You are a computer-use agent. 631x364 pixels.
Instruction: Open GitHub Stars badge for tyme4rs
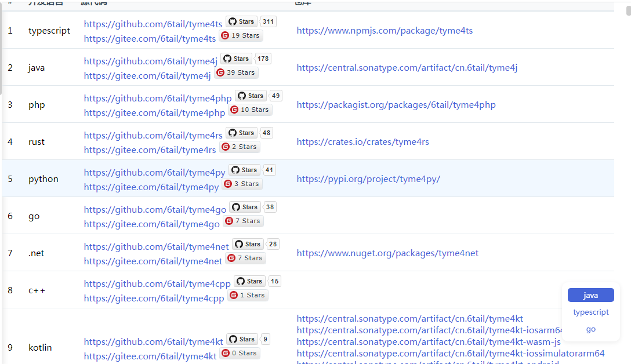[241, 133]
